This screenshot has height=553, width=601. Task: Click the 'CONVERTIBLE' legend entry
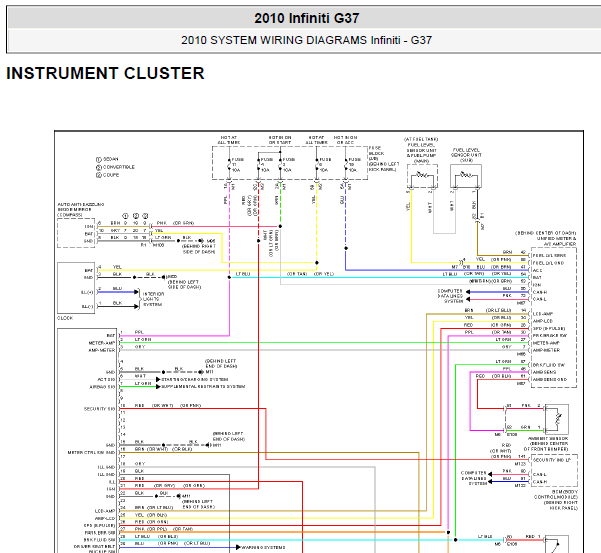[115, 167]
